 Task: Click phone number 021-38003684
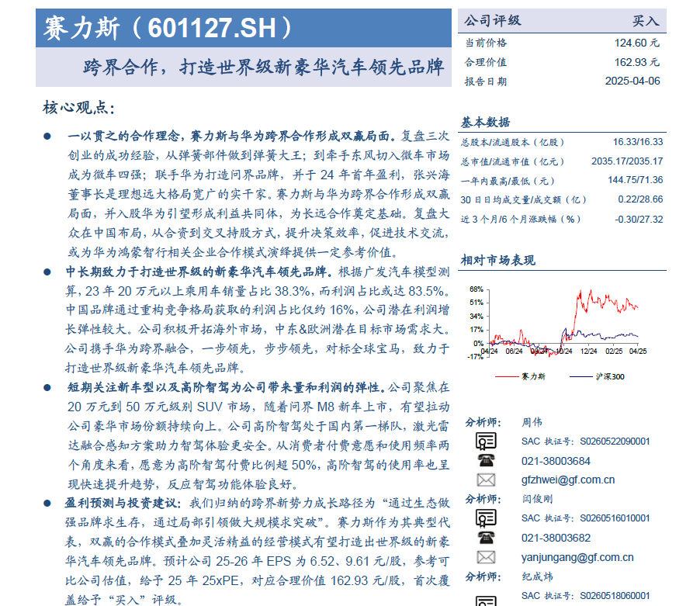click(x=556, y=461)
